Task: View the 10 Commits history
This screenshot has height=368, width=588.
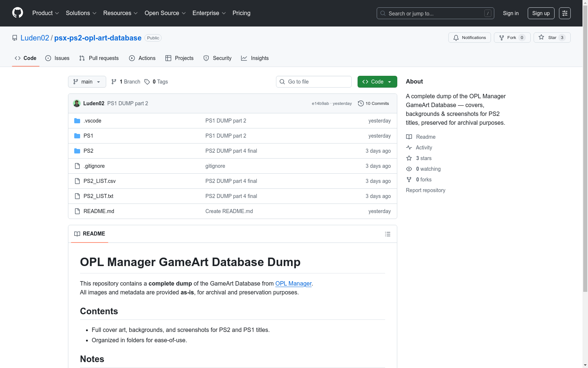Action: point(373,103)
